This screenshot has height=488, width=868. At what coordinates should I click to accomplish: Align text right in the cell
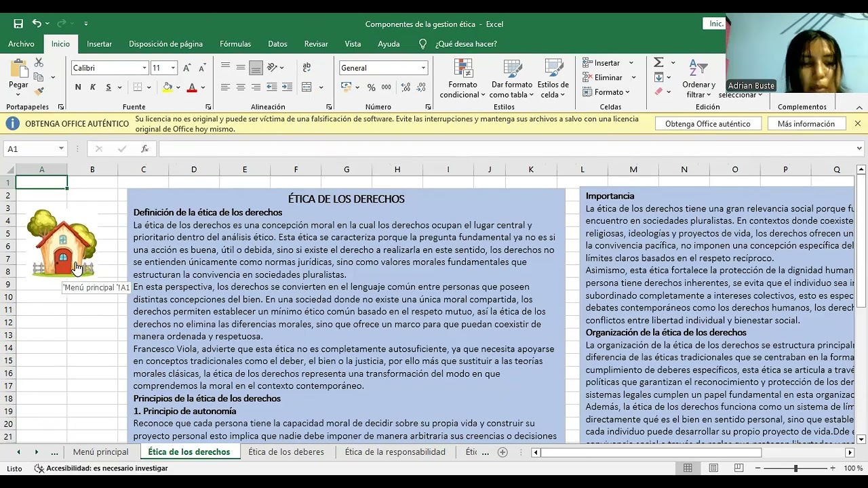coord(256,87)
